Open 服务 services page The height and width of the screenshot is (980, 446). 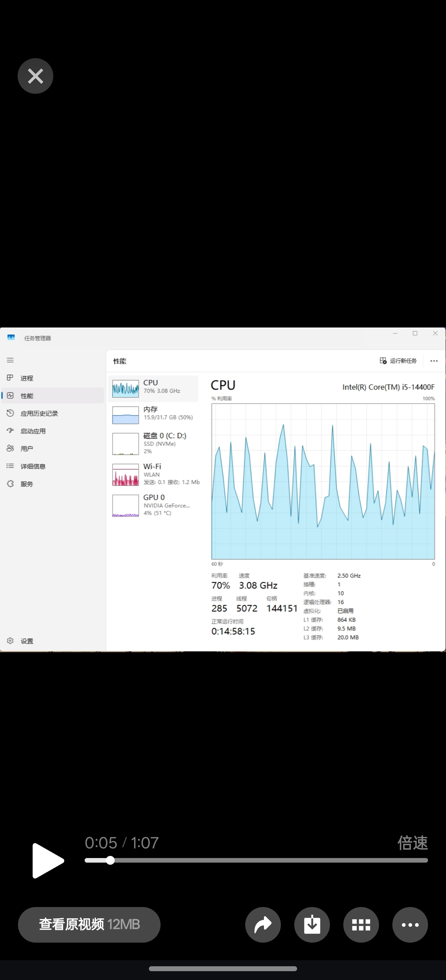52,484
